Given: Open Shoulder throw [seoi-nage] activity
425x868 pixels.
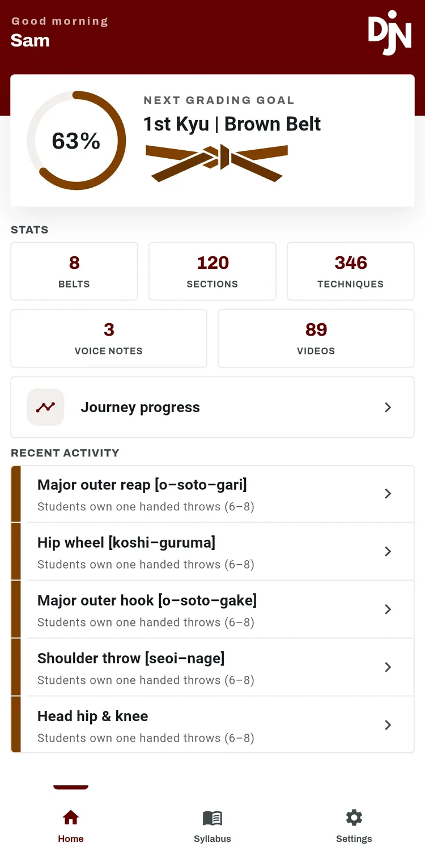Looking at the screenshot, I should pos(212,667).
